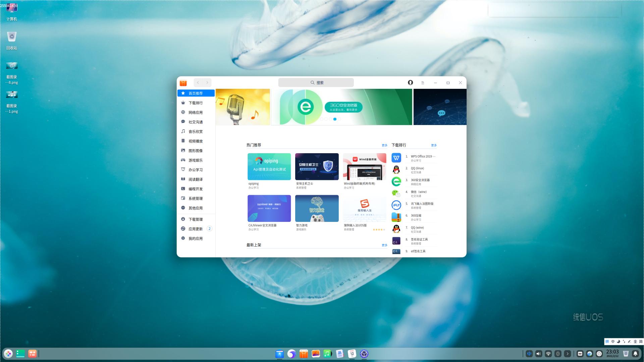The image size is (644, 362).
Task: Click 360安全浏览器 icon in ranking list
Action: point(396,182)
